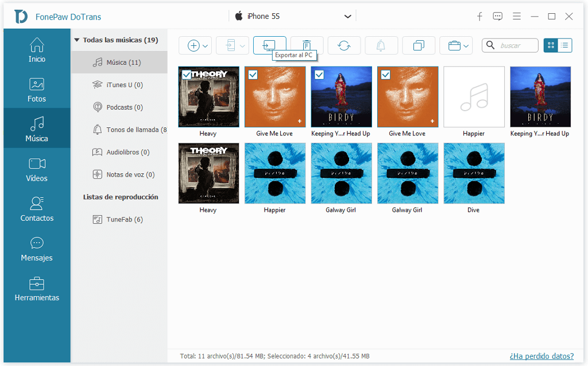Select the blue-cover Happier thumbnail
This screenshot has height=366, width=588.
[x=275, y=173]
